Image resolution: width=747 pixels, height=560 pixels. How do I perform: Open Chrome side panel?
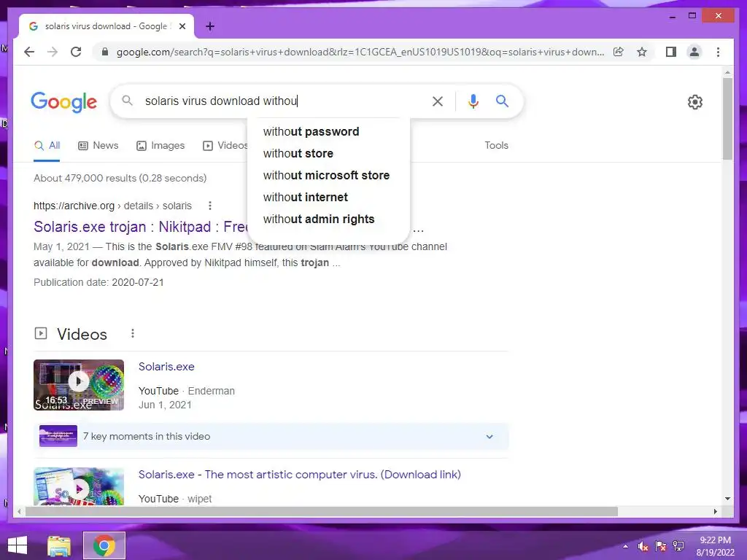click(x=671, y=52)
